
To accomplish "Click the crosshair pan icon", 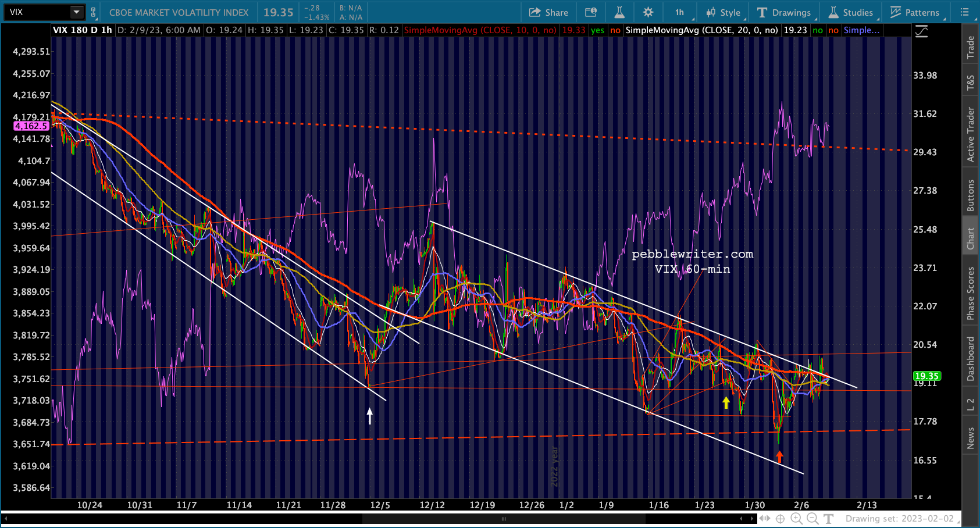I will click(x=781, y=519).
